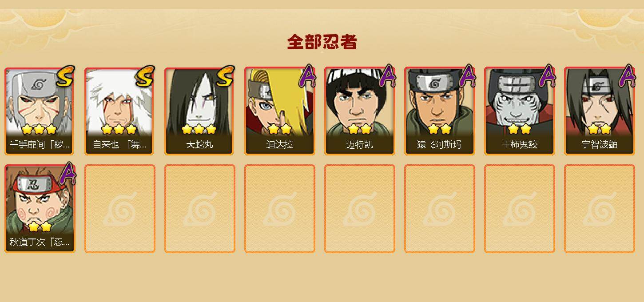Screen dimensions: 644x302
Task: Click the A rank badge on 宇智波鼬
Action: pos(627,76)
